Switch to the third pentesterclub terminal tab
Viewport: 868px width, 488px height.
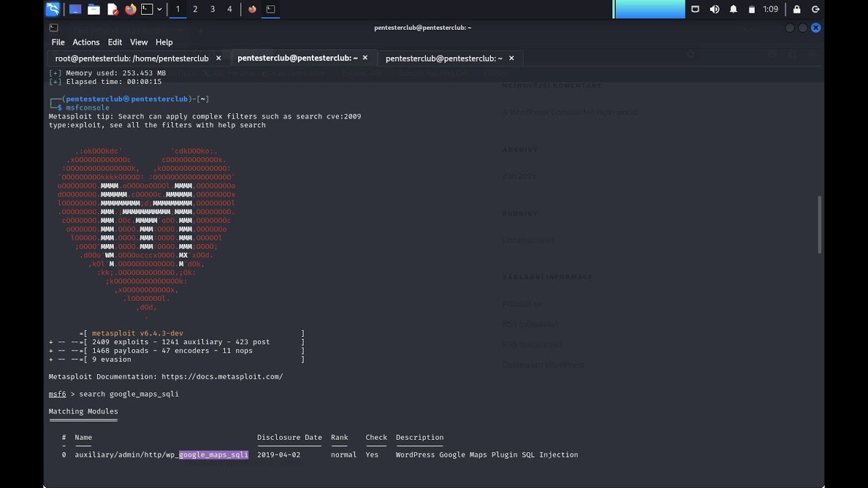[x=444, y=58]
